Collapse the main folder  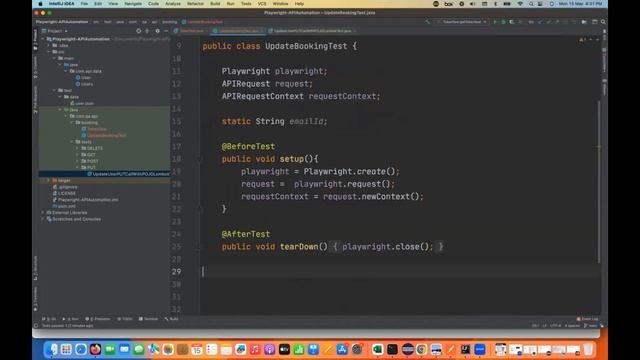[x=54, y=58]
